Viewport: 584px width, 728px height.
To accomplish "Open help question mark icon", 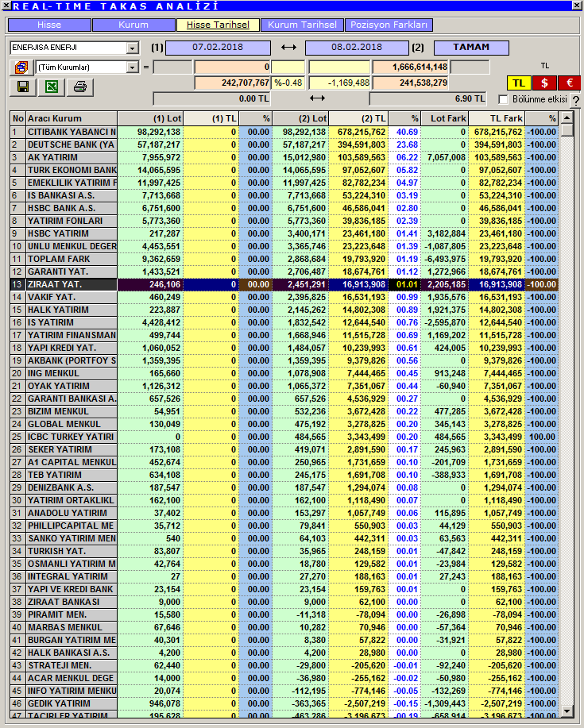I will click(576, 100).
